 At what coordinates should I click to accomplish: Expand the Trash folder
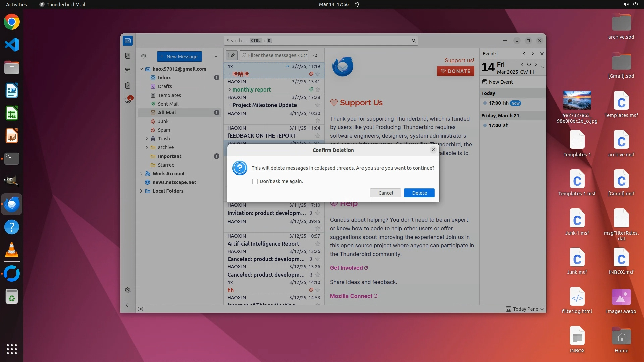pos(146,139)
